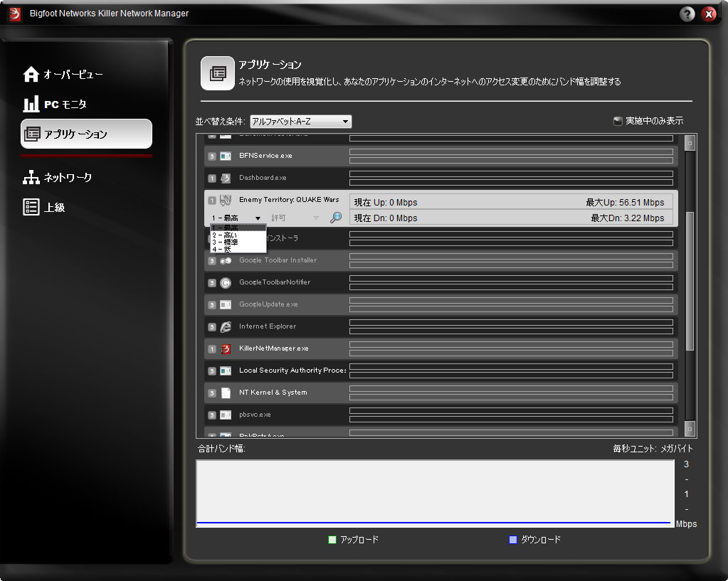Collapse the 1 - 最高 priority dropdown
The width and height of the screenshot is (728, 581).
pos(236,218)
